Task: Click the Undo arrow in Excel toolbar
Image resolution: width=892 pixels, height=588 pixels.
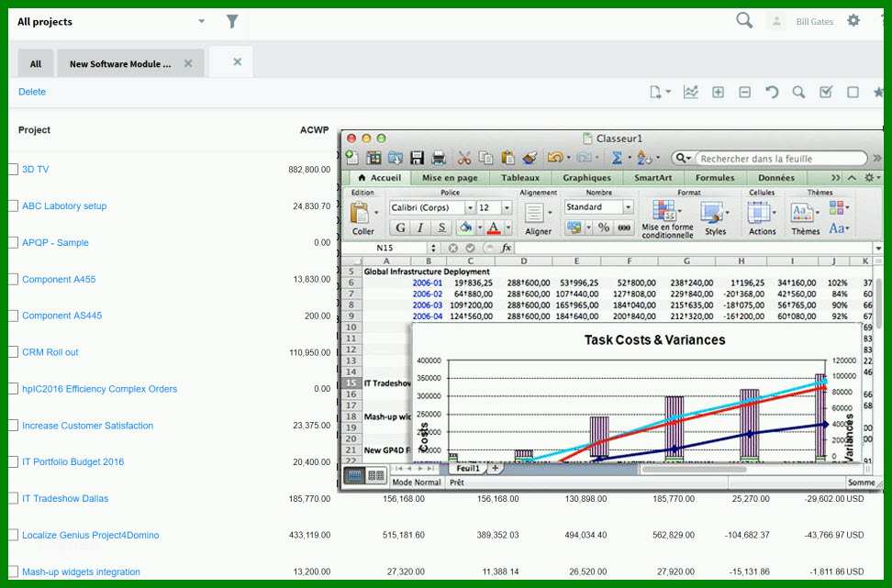Action: 554,158
